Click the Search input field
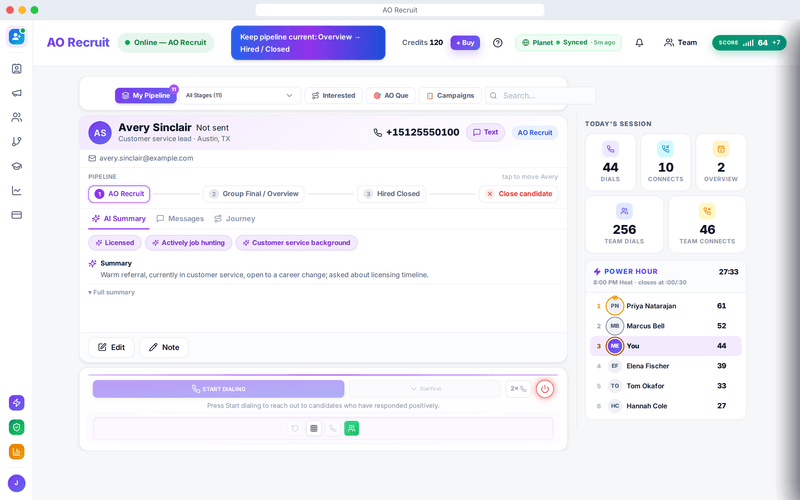 pos(540,95)
